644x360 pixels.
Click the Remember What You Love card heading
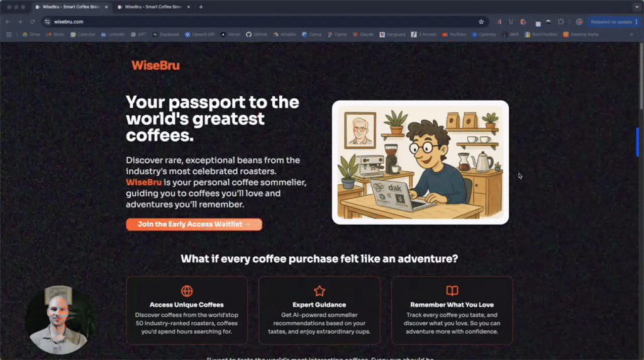452,305
